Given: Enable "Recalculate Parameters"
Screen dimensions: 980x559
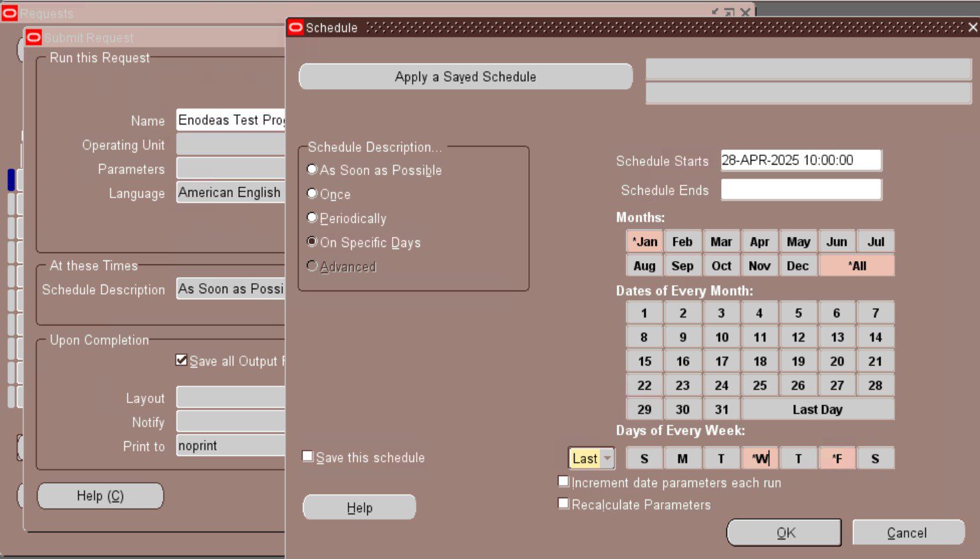Looking at the screenshot, I should 563,503.
